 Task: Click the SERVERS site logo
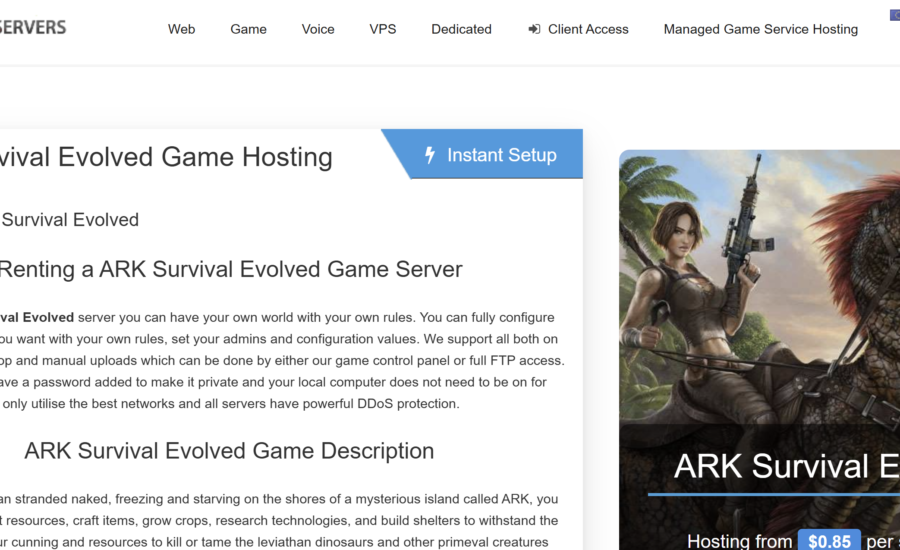pyautogui.click(x=33, y=28)
